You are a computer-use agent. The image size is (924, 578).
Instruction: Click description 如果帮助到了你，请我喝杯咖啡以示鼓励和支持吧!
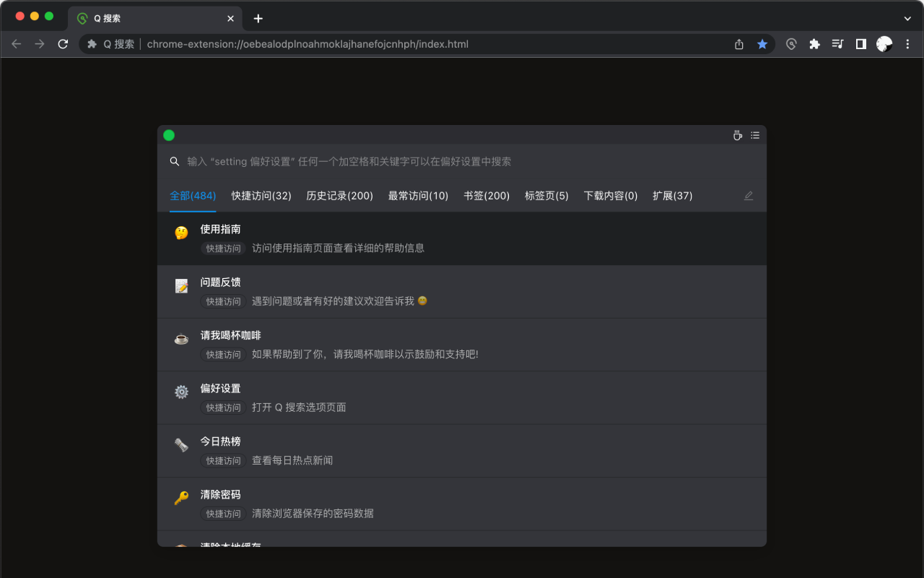(365, 354)
